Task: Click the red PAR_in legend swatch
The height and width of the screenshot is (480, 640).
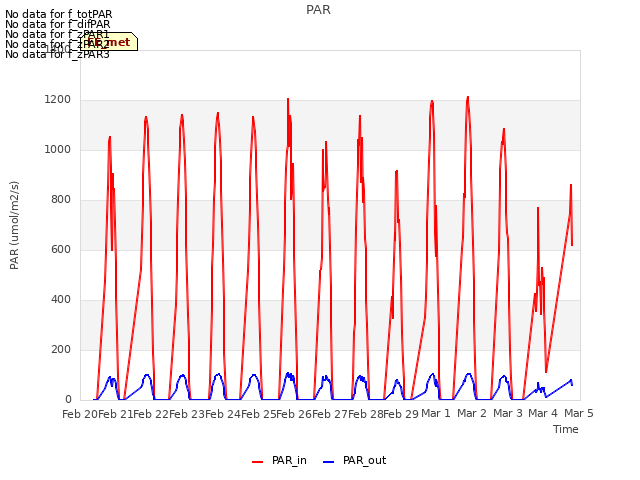Action: pyautogui.click(x=258, y=462)
